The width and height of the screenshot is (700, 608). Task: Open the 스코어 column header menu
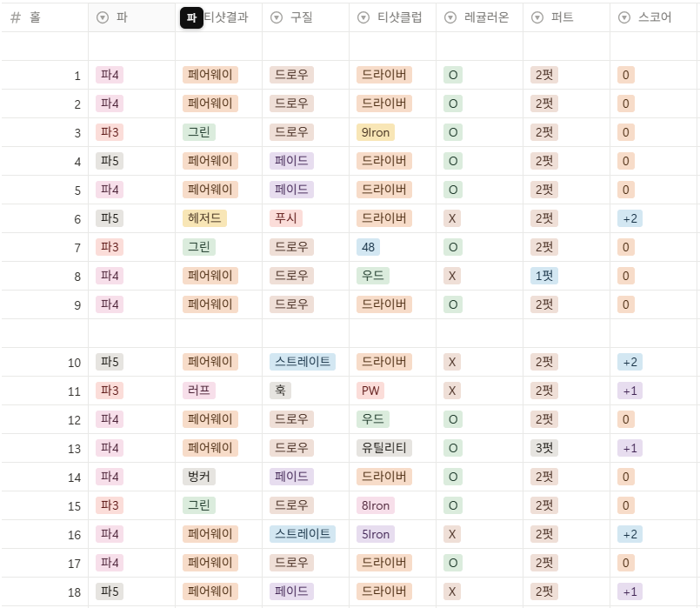click(x=653, y=17)
